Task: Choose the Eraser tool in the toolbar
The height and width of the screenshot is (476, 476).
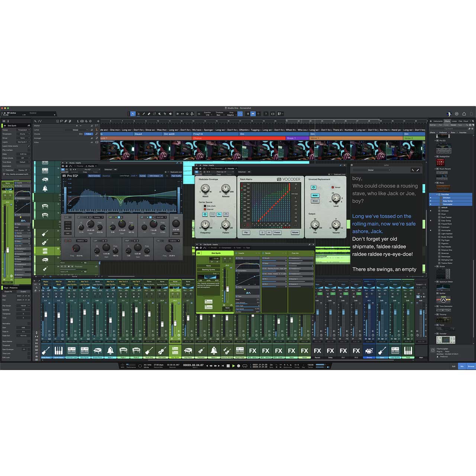Action: (x=149, y=113)
